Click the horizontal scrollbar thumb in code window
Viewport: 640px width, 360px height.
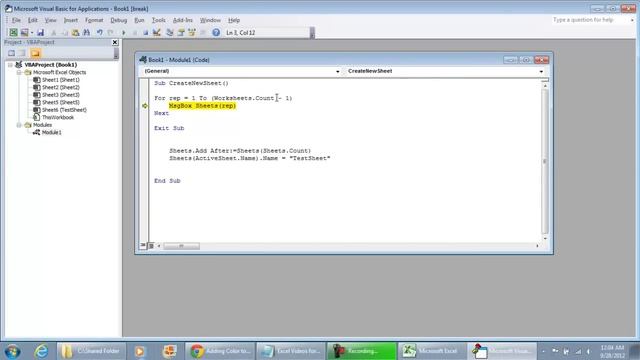coord(181,246)
